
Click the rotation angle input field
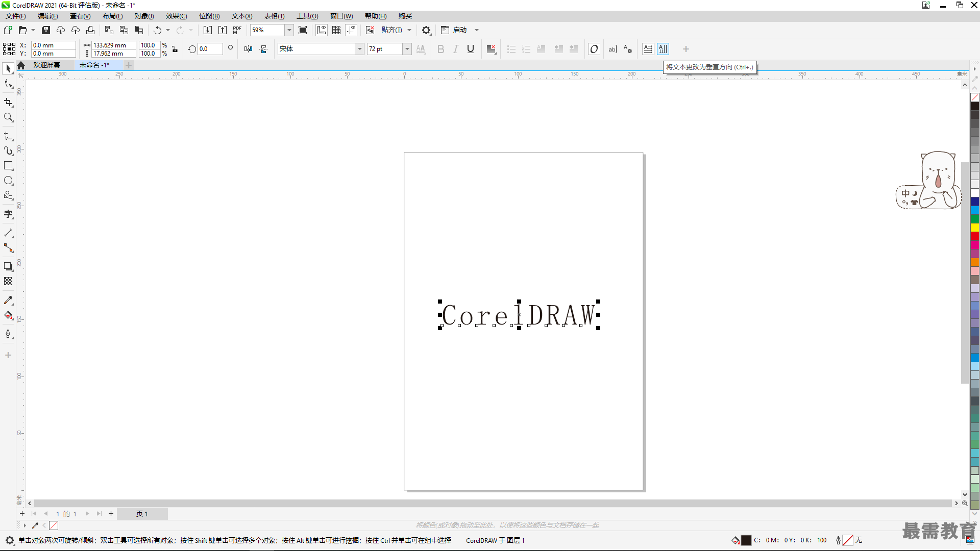pos(210,49)
